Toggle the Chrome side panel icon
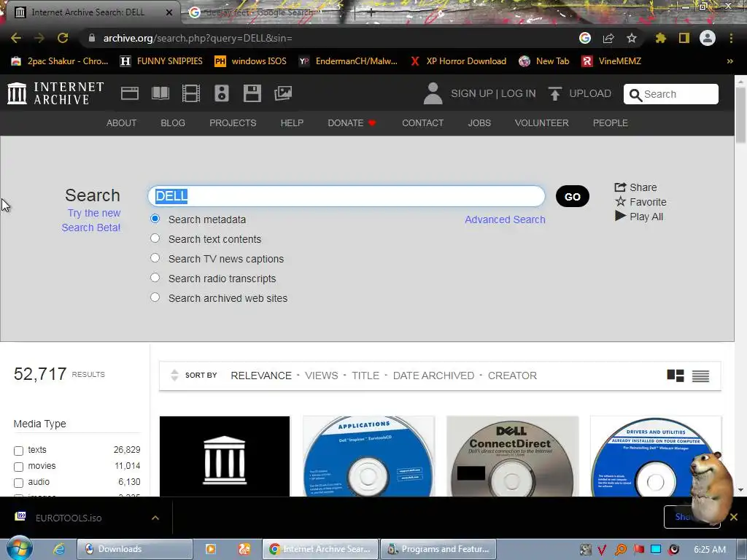Screen dimensions: 747x560 pos(684,38)
